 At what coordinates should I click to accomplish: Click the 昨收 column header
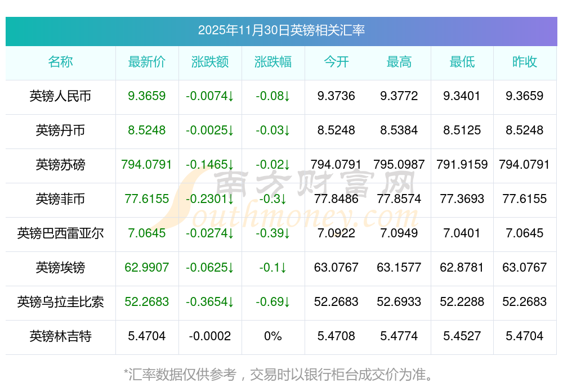click(x=525, y=62)
